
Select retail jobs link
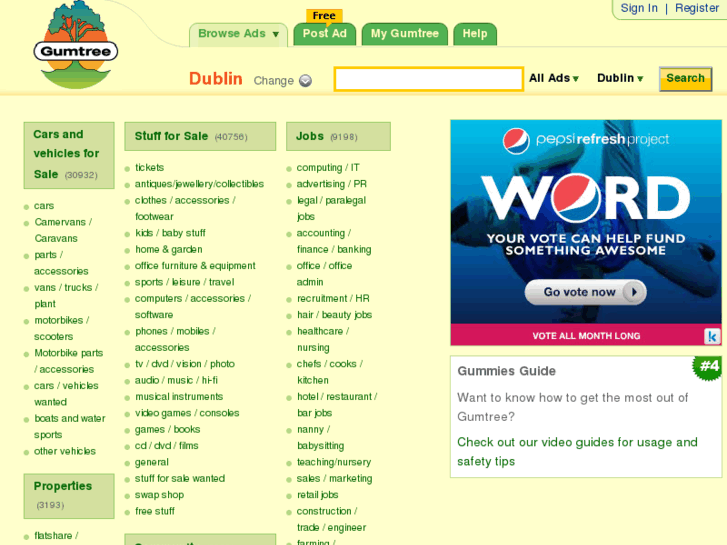click(318, 495)
